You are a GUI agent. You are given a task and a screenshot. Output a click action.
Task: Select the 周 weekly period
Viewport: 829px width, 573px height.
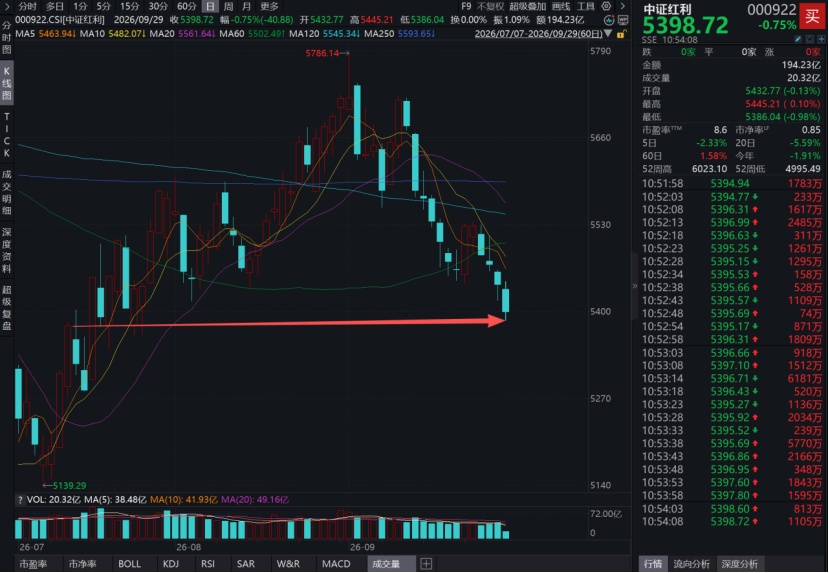click(x=228, y=6)
